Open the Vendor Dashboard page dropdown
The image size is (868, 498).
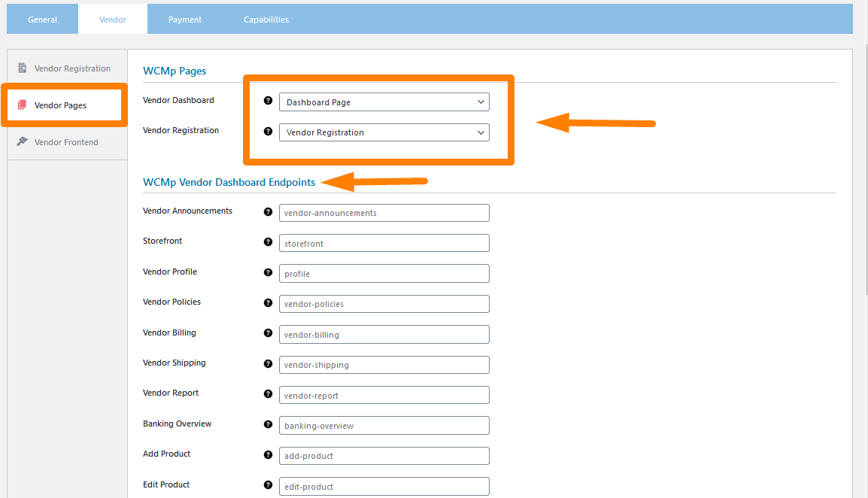point(384,102)
